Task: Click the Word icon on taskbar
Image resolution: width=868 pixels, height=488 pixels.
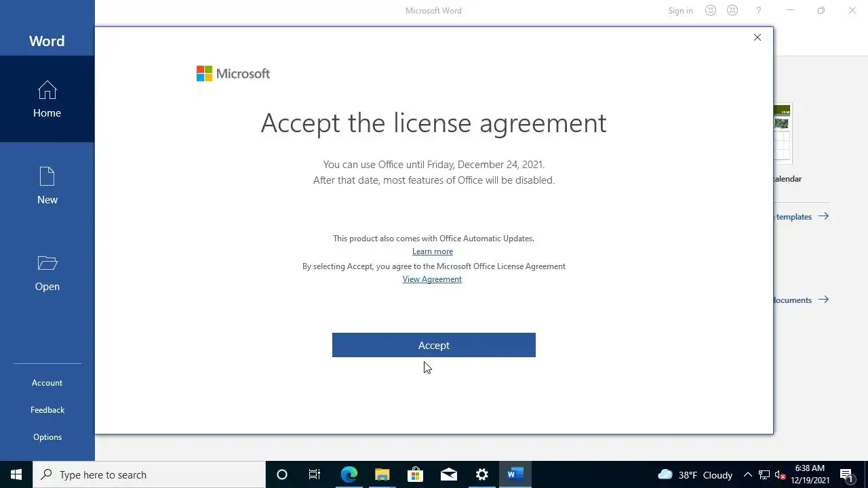Action: [515, 474]
